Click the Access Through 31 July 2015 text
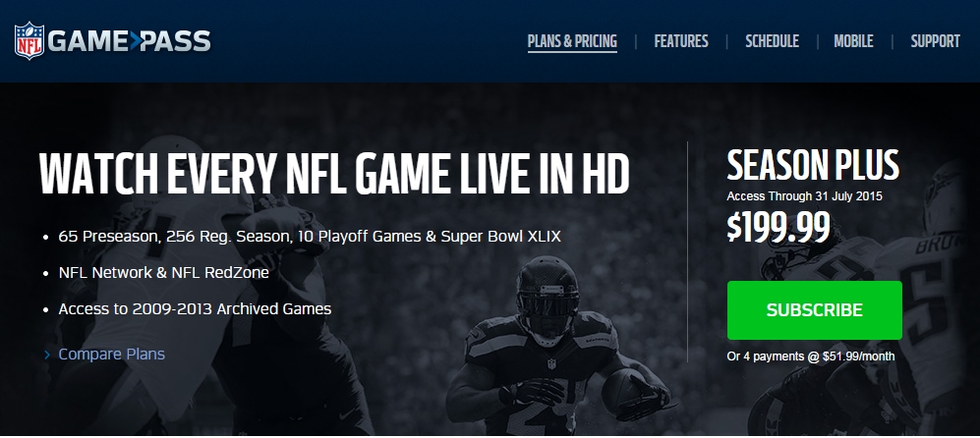 [x=804, y=196]
